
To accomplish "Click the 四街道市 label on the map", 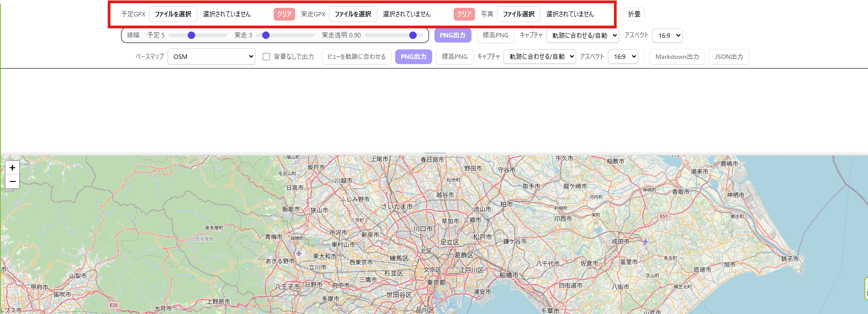I will point(571,285).
